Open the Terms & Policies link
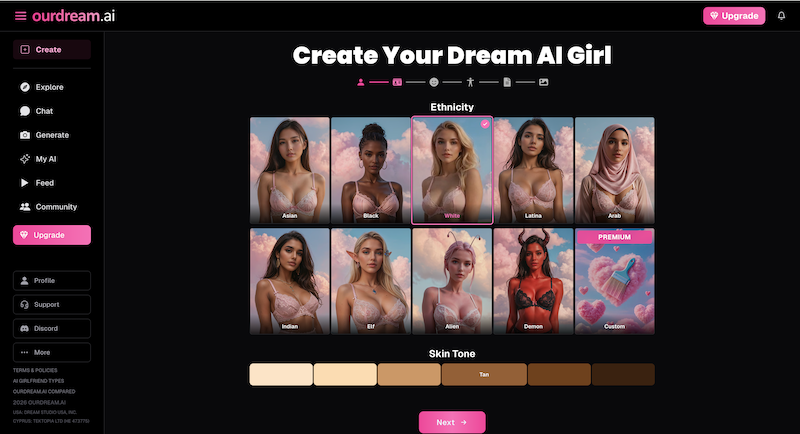Image resolution: width=800 pixels, height=434 pixels. click(x=36, y=370)
